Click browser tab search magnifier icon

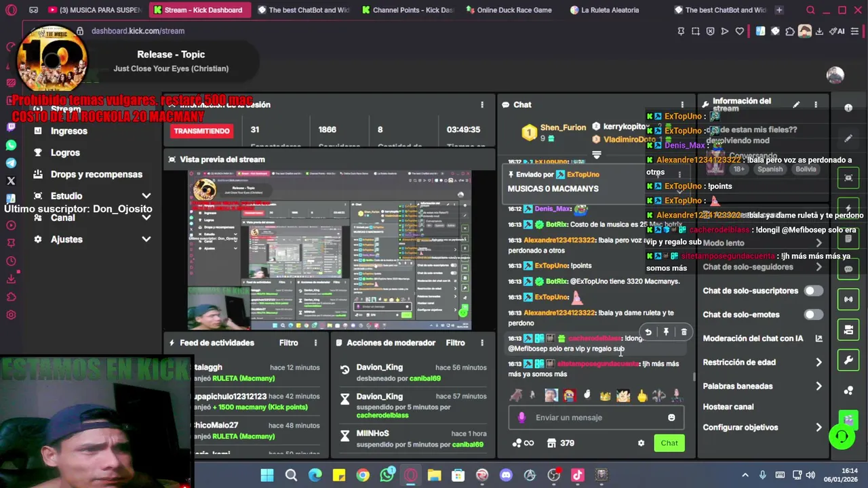coord(810,10)
